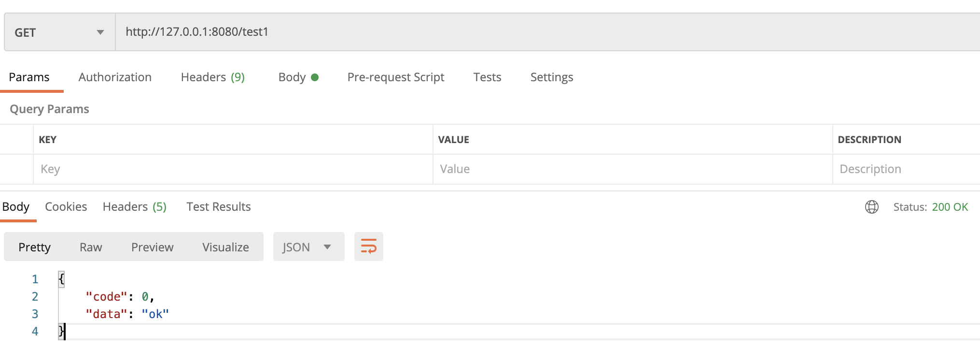This screenshot has height=349, width=980.
Task: Toggle the line wrap icon
Action: pyautogui.click(x=369, y=247)
